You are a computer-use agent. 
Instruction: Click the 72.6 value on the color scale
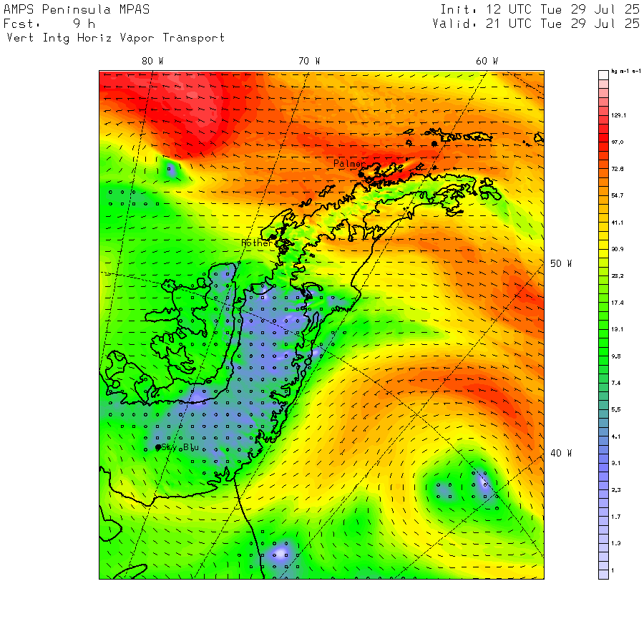coord(618,169)
